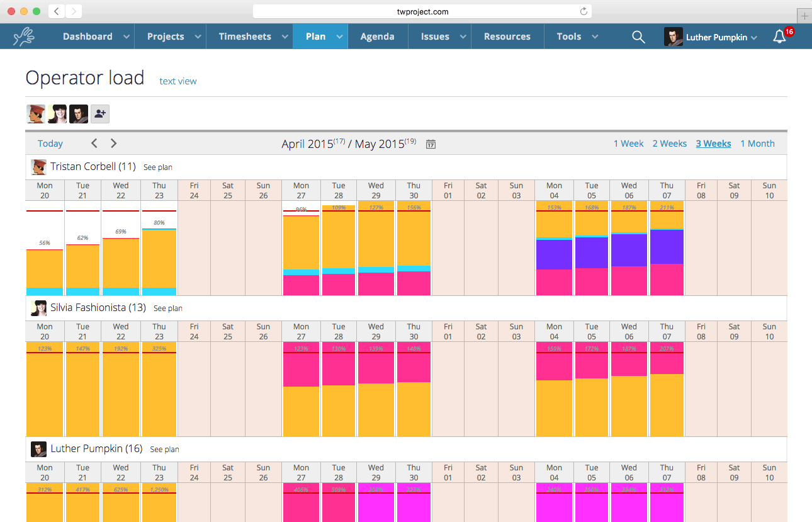
Task: Expand the Projects menu dropdown arrow
Action: (x=198, y=37)
